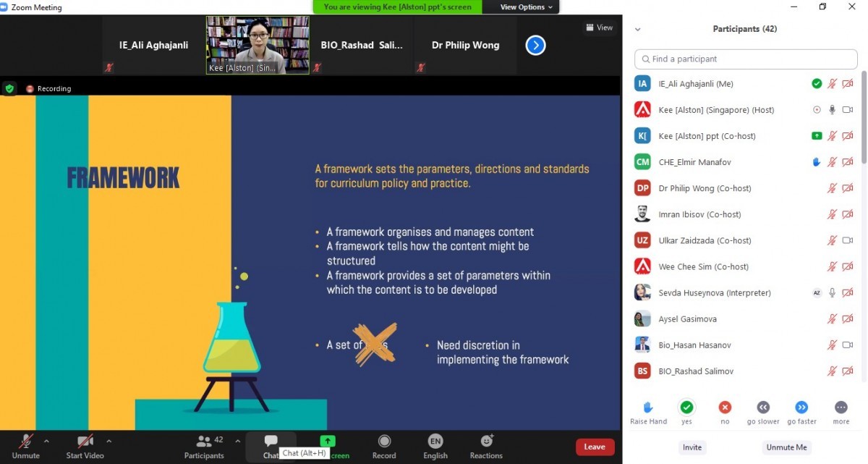Click the green 'yes' reaction icon
868x464 pixels.
click(x=686, y=408)
